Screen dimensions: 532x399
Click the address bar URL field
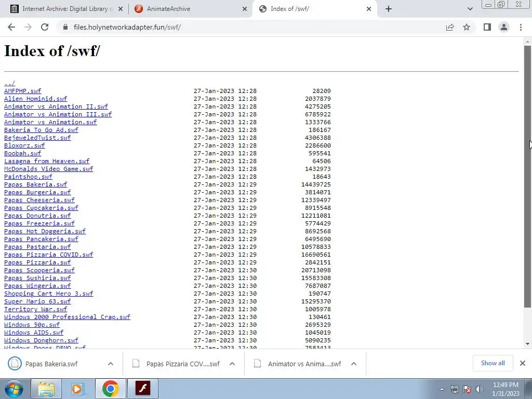251,27
